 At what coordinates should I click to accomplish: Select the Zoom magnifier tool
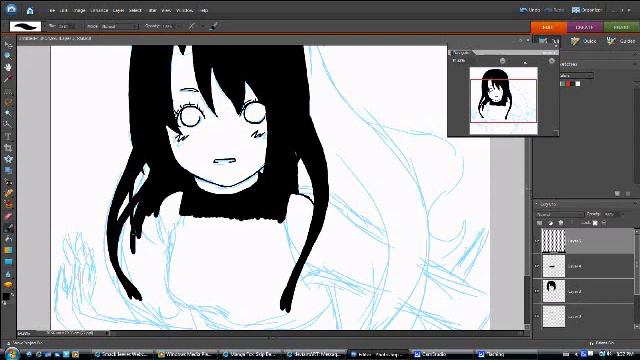tap(8, 56)
